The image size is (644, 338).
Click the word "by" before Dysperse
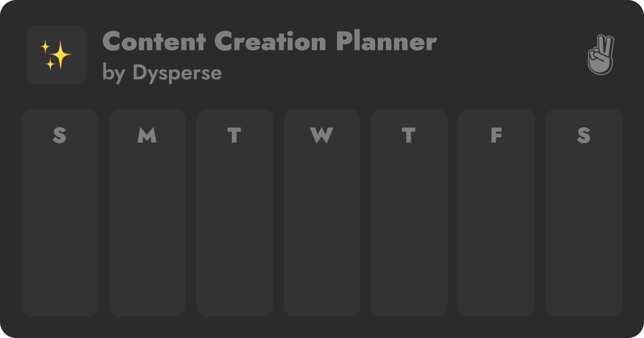pyautogui.click(x=114, y=73)
